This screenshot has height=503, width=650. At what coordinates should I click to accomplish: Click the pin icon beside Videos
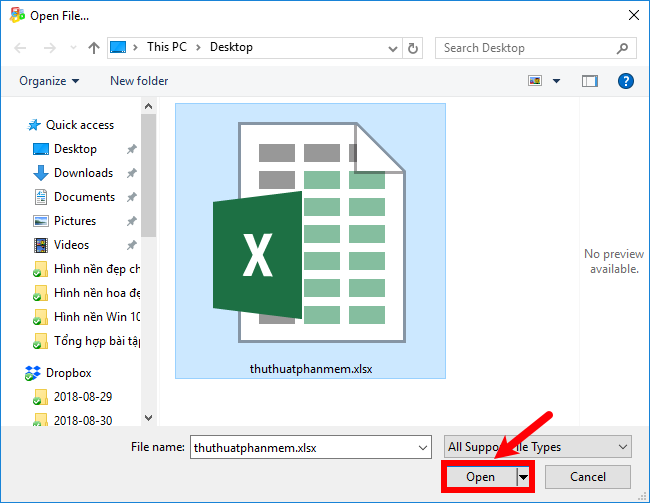[131, 245]
